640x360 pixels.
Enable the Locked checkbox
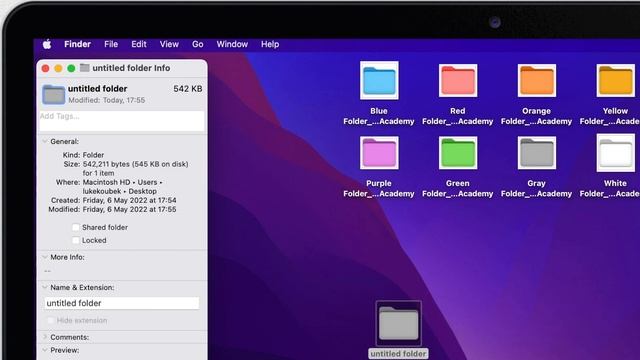[x=76, y=240]
